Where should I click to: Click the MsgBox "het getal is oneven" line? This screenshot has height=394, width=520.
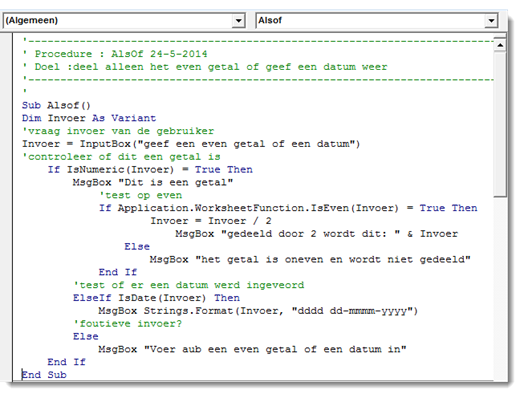(310, 260)
